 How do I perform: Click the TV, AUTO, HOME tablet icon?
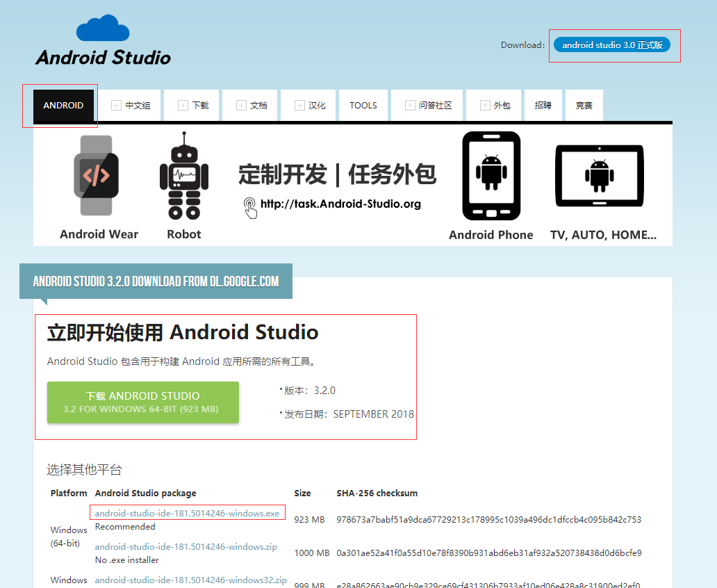click(x=599, y=175)
